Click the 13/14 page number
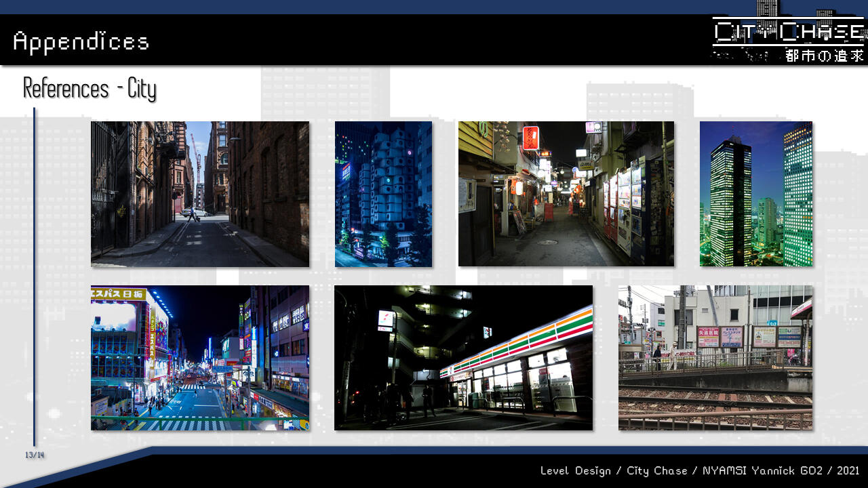This screenshot has width=868, height=488. 35,455
